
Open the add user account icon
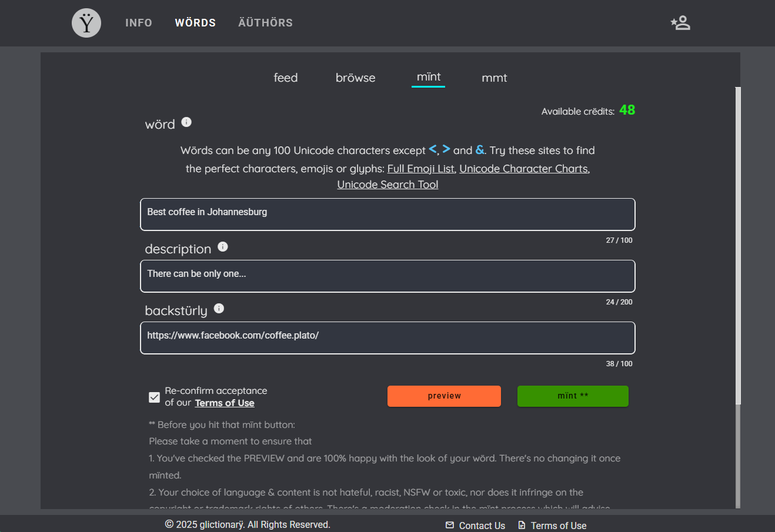point(680,23)
